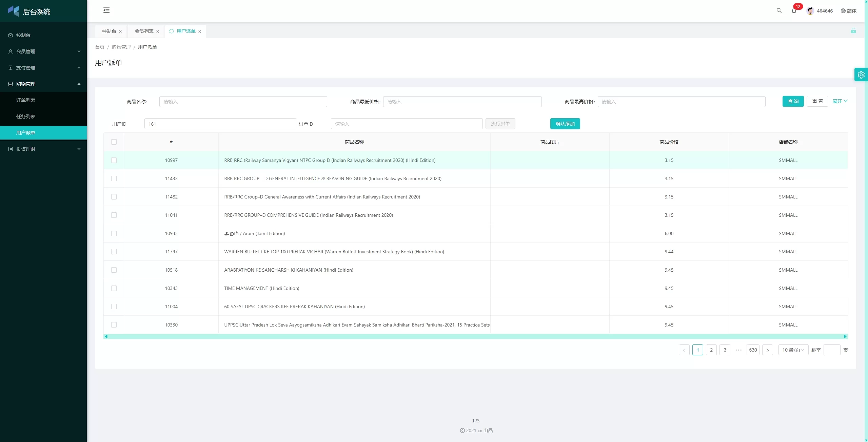This screenshot has height=442, width=868.
Task: Click the horizontal table scrollbar
Action: coord(475,336)
